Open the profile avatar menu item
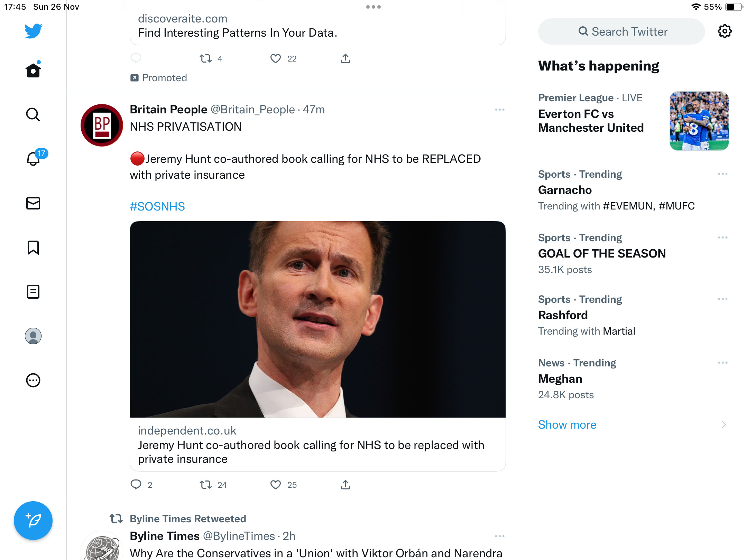The image size is (747, 560). [33, 336]
